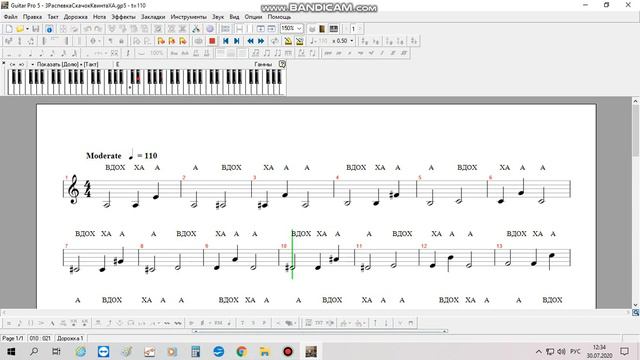The image size is (640, 360).
Task: Jump to the first bar
Action: 225,41
